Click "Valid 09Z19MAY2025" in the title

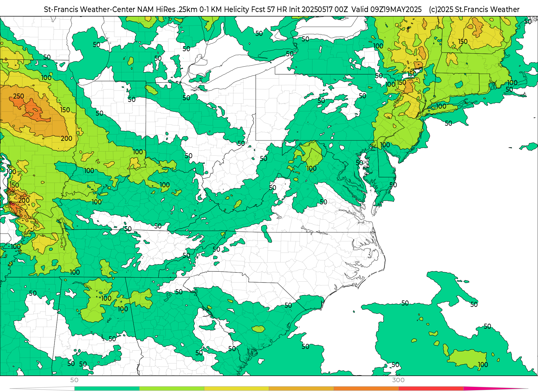point(386,10)
